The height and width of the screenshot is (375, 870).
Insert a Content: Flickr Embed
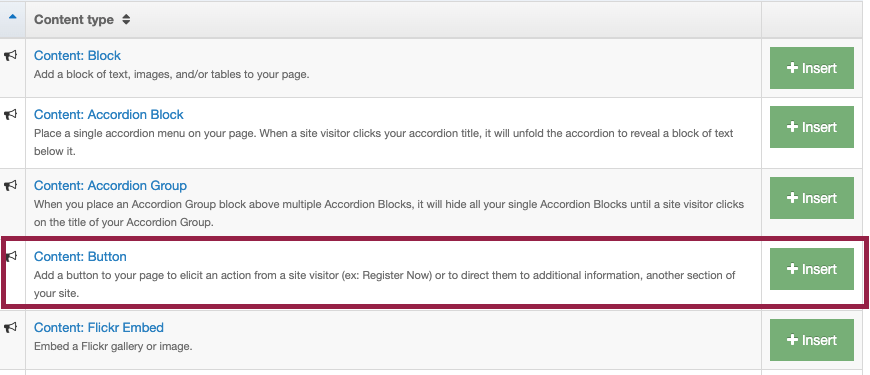812,340
